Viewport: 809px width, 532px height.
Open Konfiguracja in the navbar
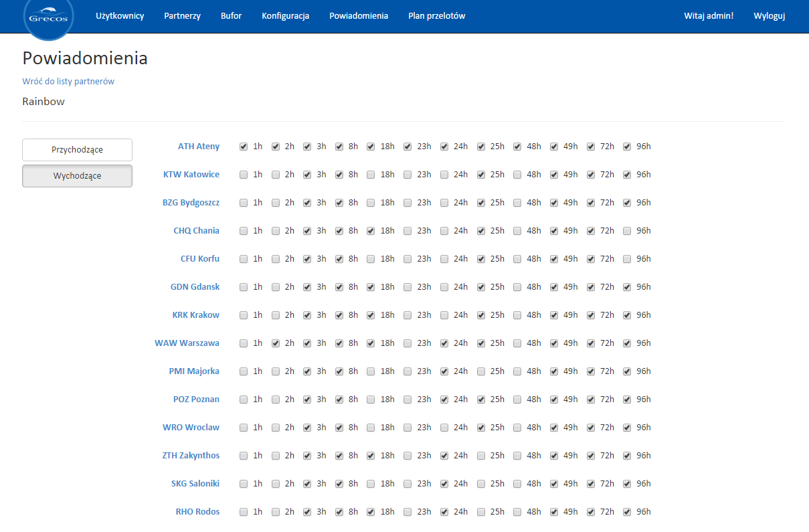tap(285, 16)
